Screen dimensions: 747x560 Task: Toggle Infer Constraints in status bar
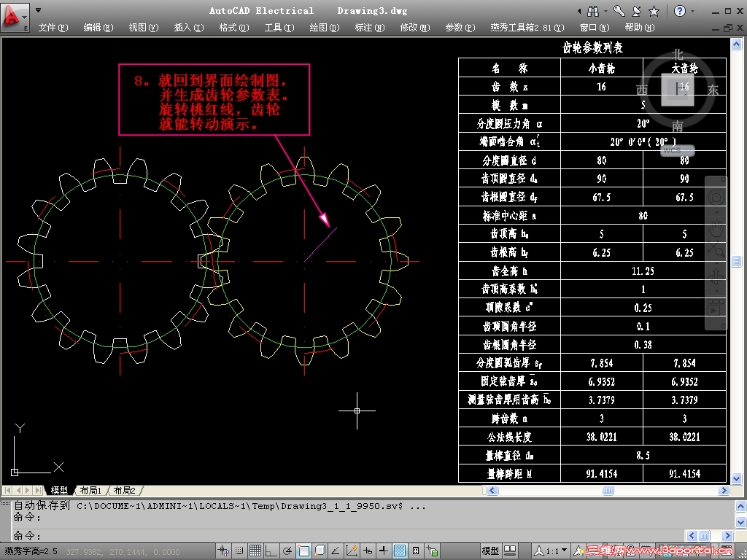click(223, 551)
